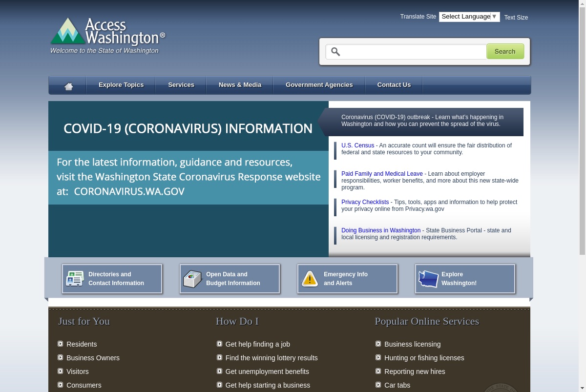Viewport: 586px width, 392px height.
Task: Open the Privacy Checklists link
Action: pos(365,202)
